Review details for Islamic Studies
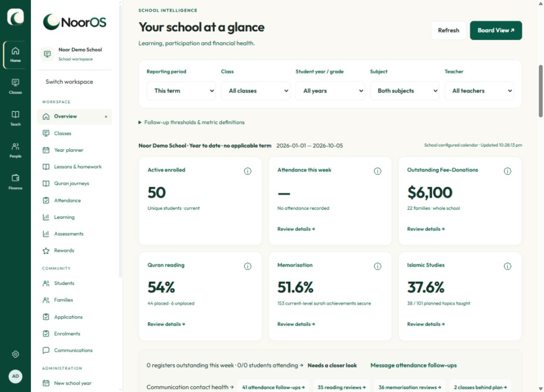Image resolution: width=544 pixels, height=392 pixels. (426, 324)
